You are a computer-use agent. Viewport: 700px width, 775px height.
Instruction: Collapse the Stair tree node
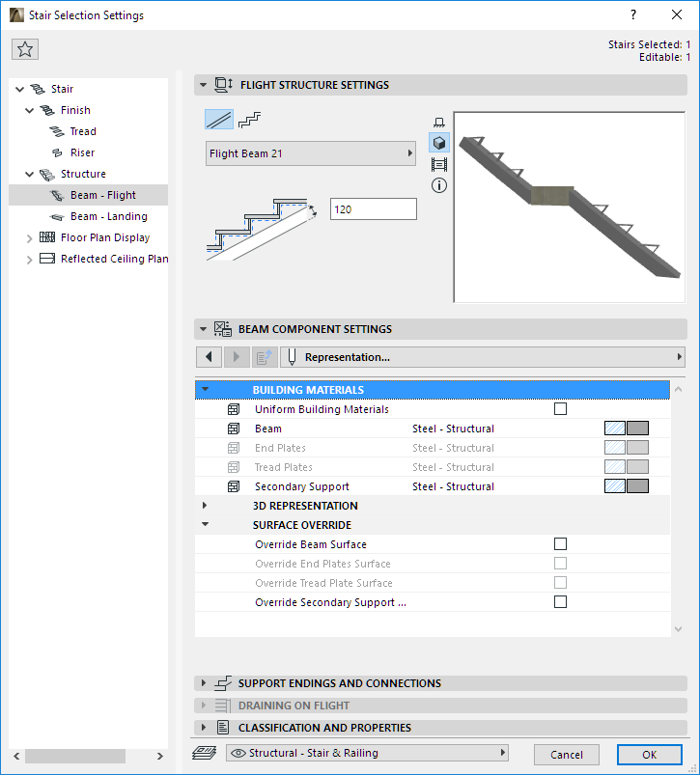pos(19,90)
